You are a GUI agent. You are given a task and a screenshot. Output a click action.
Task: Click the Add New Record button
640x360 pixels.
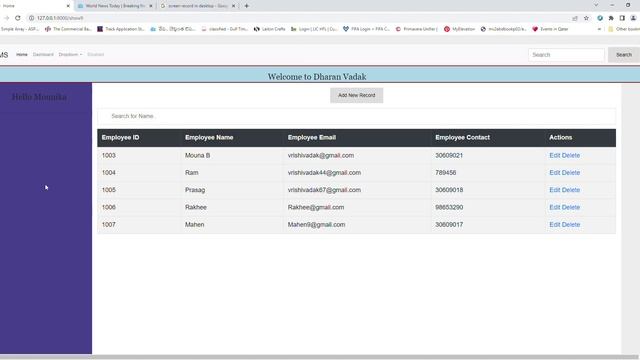356,95
